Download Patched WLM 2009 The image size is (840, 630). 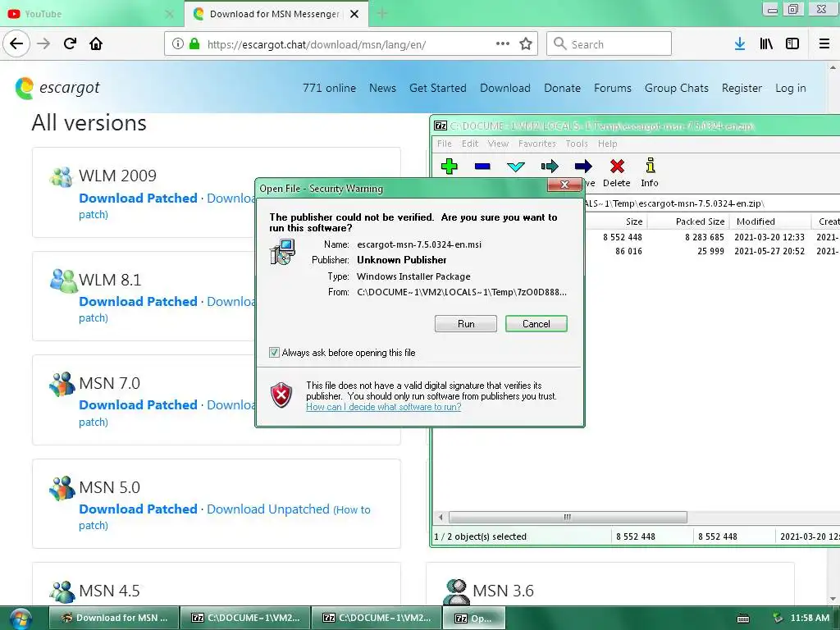[x=138, y=199]
